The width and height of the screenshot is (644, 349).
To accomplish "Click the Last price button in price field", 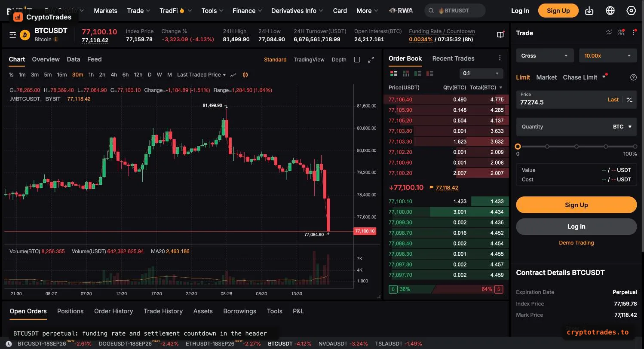I will coord(613,100).
